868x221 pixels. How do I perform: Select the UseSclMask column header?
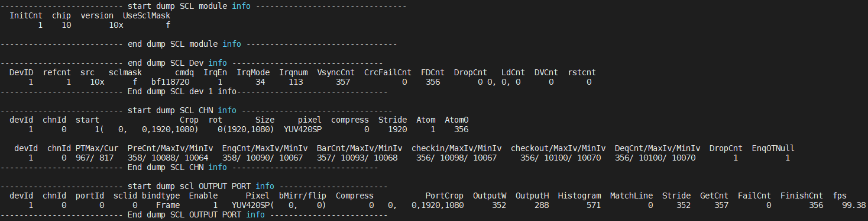pyautogui.click(x=147, y=15)
